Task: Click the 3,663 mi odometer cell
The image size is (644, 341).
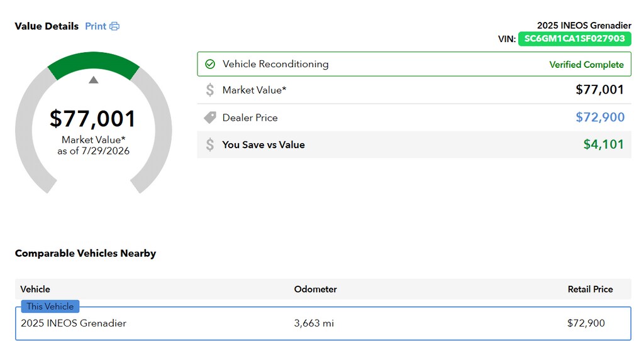Action: pos(314,323)
